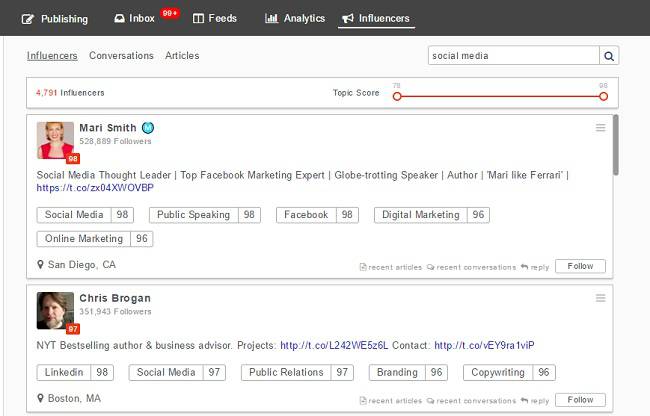Click the search field containing social media
The height and width of the screenshot is (416, 650).
pyautogui.click(x=514, y=56)
